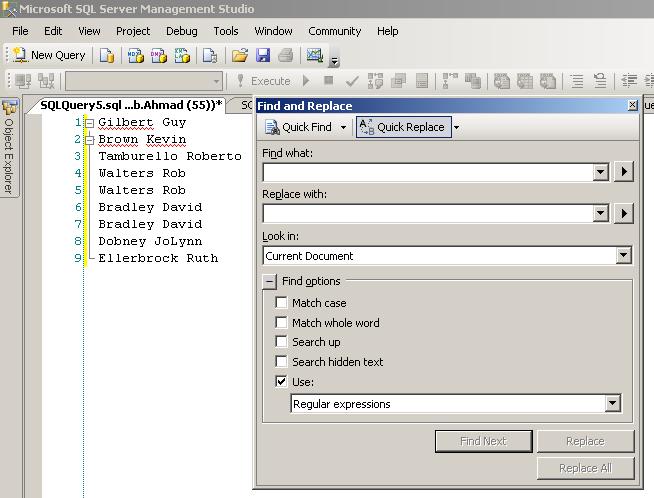Click the Quick Find button
This screenshot has width=654, height=498.
click(x=299, y=127)
